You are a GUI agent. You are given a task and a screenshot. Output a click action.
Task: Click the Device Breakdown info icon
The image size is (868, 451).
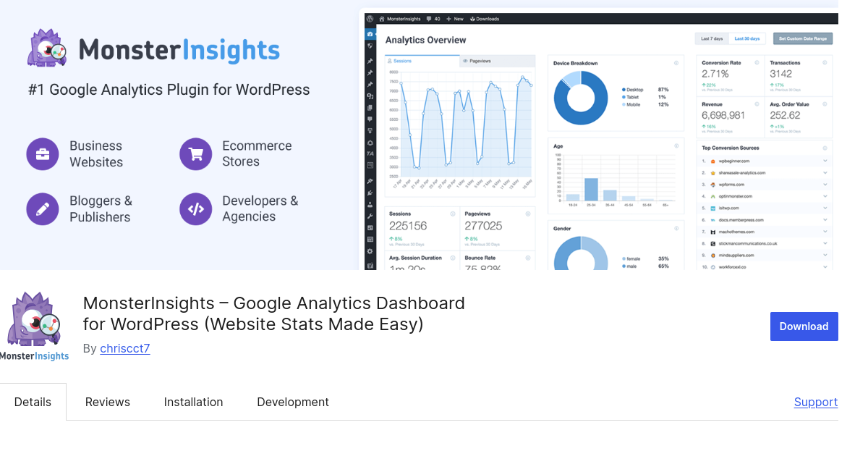point(676,63)
